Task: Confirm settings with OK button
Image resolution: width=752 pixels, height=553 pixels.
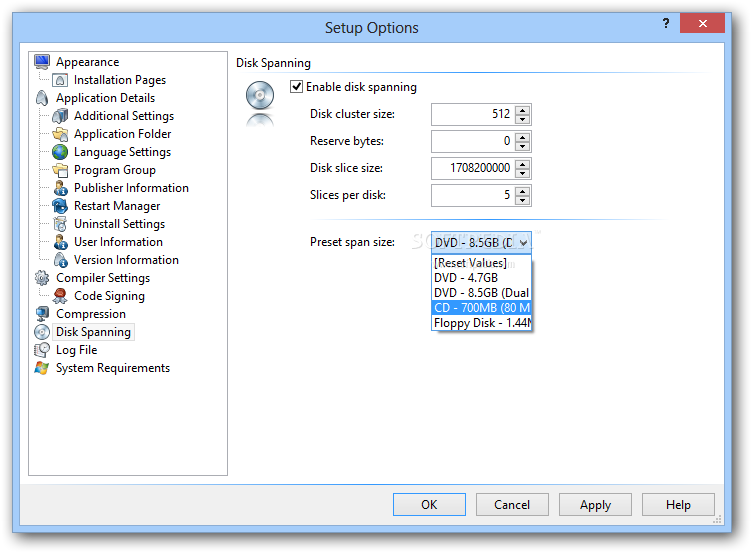Action: pos(429,505)
